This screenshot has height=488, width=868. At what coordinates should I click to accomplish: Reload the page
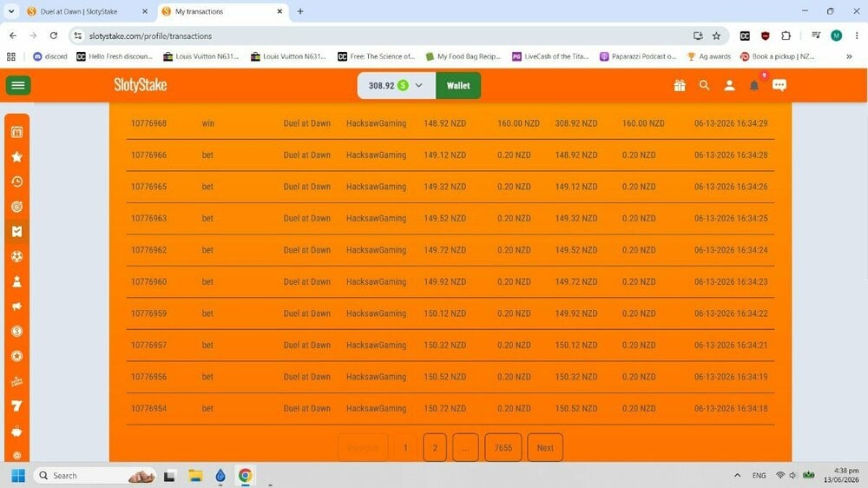(x=54, y=36)
